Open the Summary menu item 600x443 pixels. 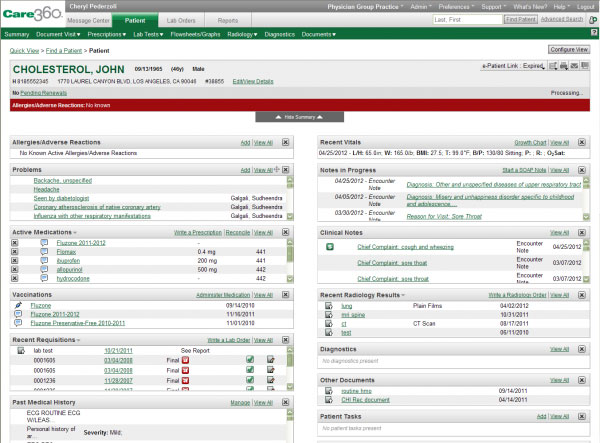pos(17,34)
